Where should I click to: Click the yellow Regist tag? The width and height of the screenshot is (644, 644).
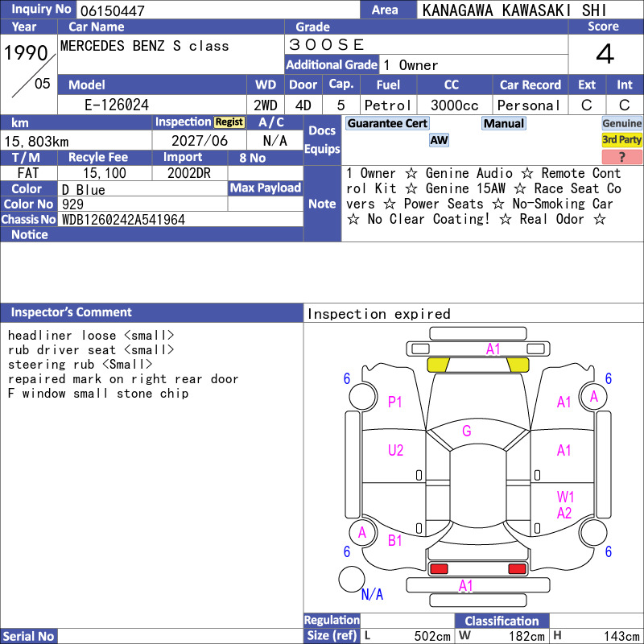pos(229,122)
